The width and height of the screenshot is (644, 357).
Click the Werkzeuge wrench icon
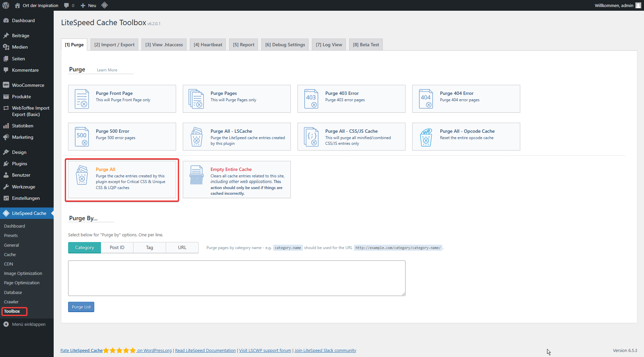pos(6,187)
